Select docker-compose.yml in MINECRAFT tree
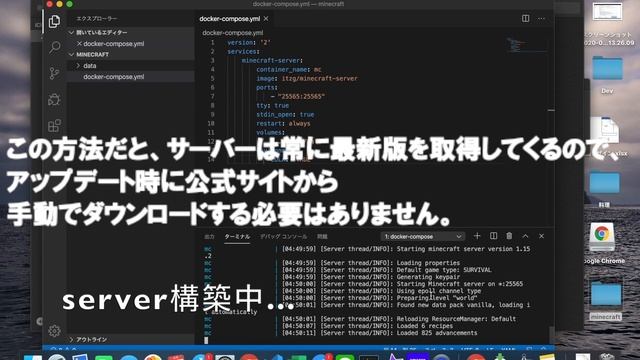The height and width of the screenshot is (360, 640). (x=131, y=77)
